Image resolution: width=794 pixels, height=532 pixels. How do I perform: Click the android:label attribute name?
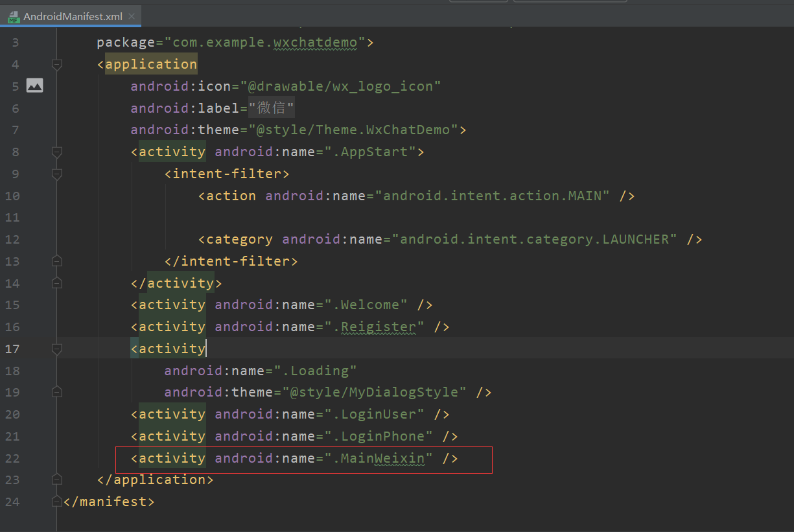[x=185, y=108]
